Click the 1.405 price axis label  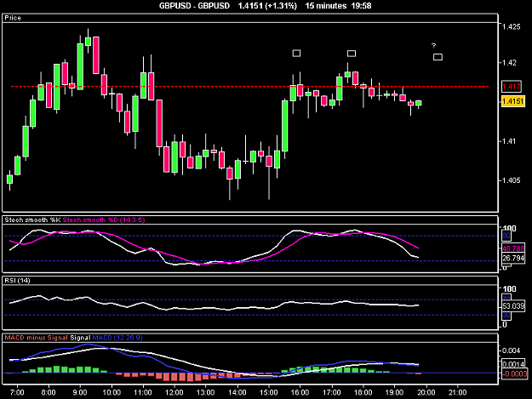click(x=512, y=180)
